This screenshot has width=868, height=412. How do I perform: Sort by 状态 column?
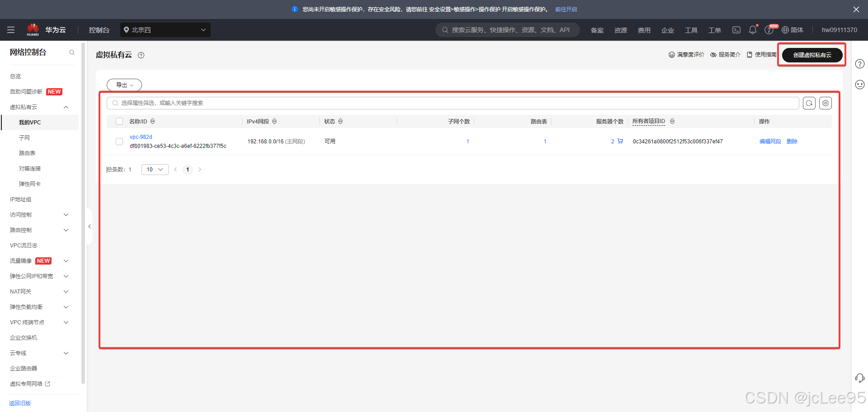(340, 121)
